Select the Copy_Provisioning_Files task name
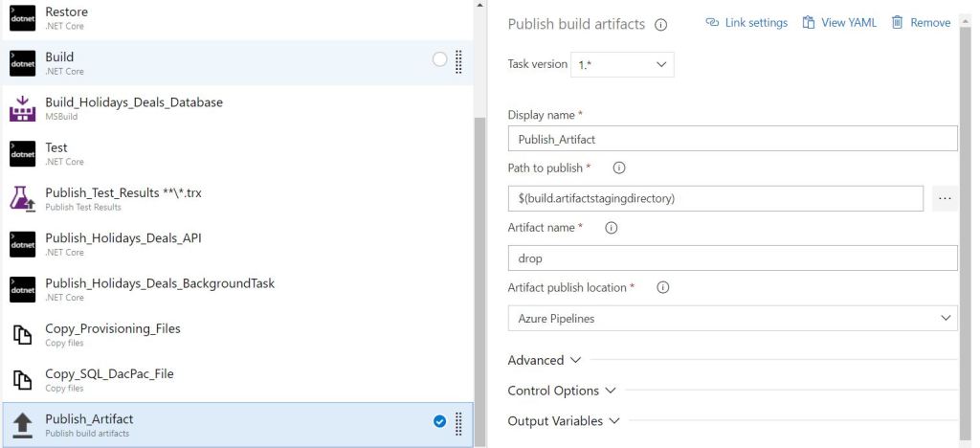 coord(113,328)
